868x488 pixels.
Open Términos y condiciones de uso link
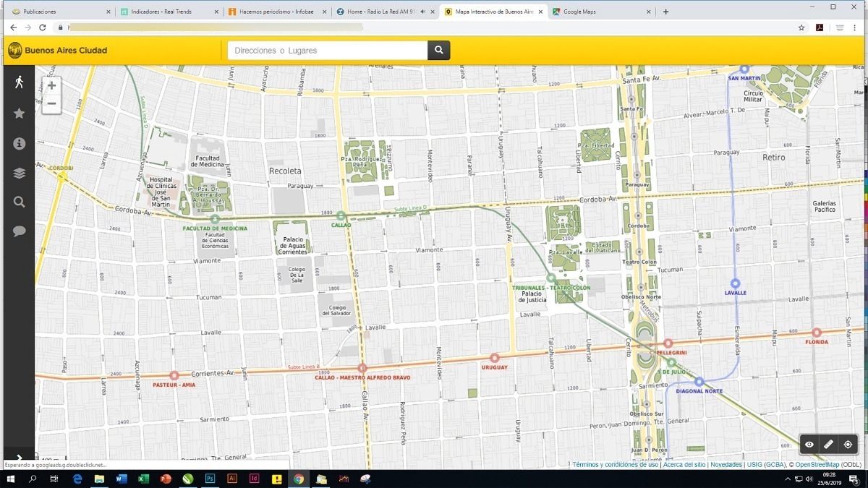click(616, 465)
